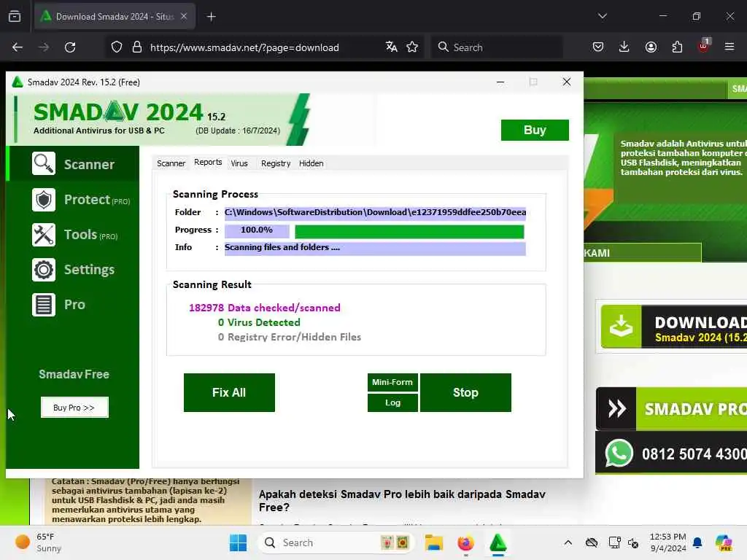Switch to Firefox in the taskbar
The width and height of the screenshot is (747, 560).
tap(465, 542)
